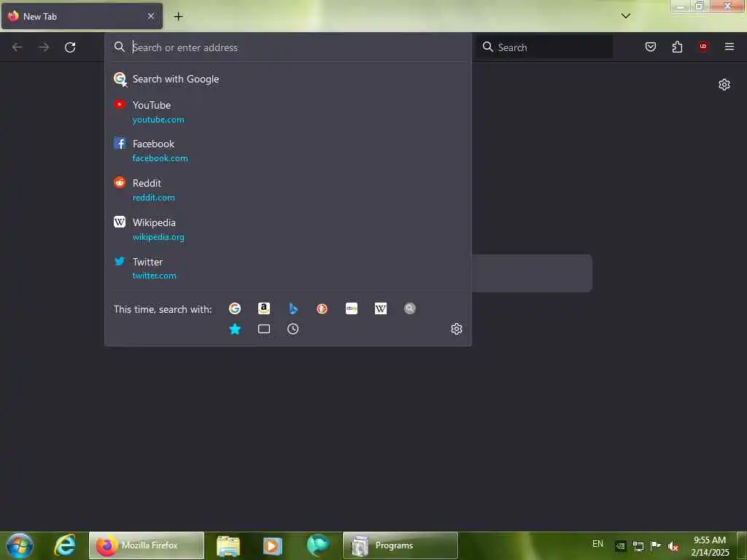Open the muted volume tray icon
Image resolution: width=747 pixels, height=560 pixels.
point(673,546)
